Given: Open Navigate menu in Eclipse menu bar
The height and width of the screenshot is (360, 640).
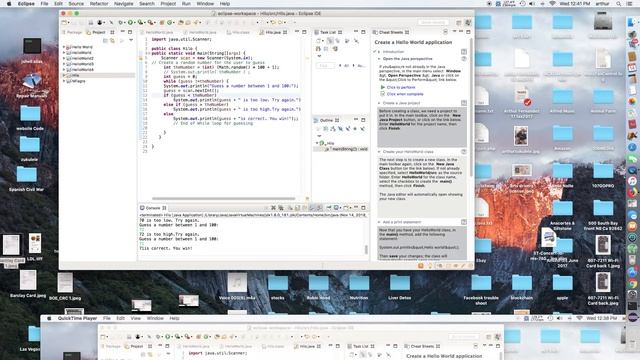Looking at the screenshot, I should pos(123,4).
